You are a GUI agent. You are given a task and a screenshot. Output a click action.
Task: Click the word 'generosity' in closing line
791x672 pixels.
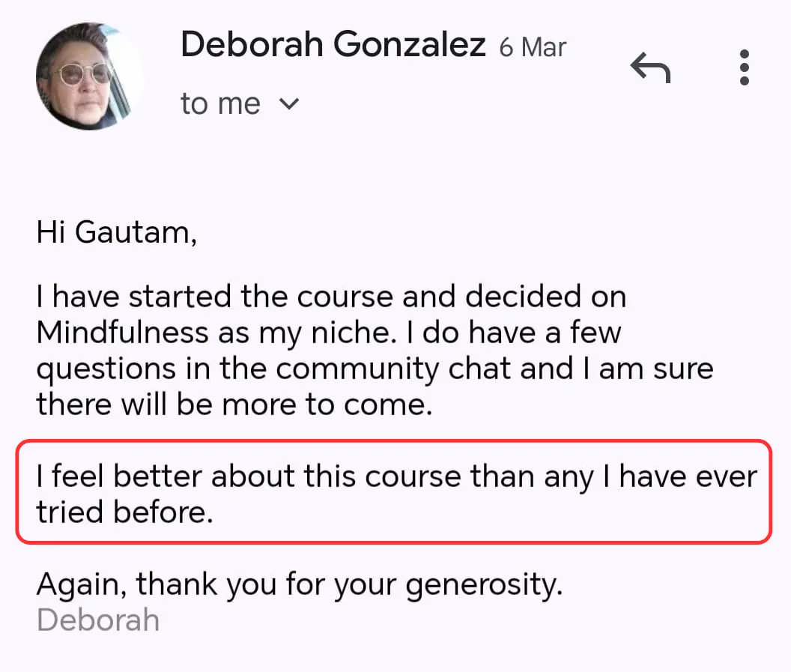click(484, 585)
